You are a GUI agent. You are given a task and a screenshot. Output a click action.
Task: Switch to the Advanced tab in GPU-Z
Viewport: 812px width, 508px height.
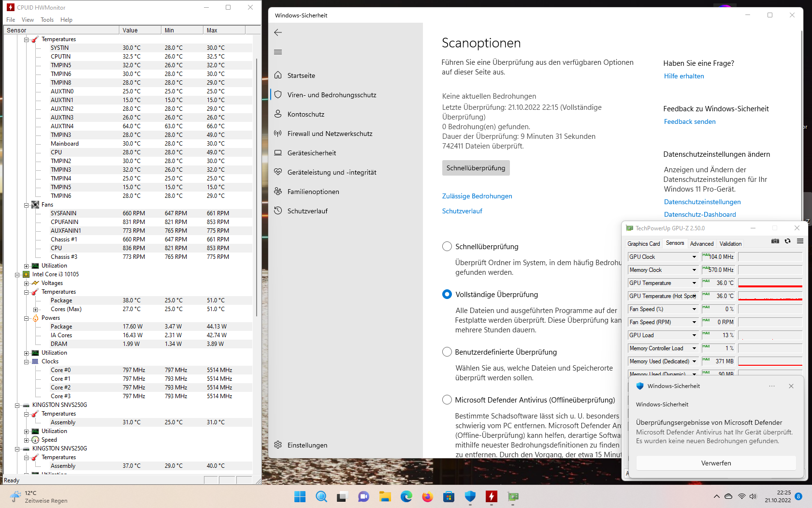[702, 244]
